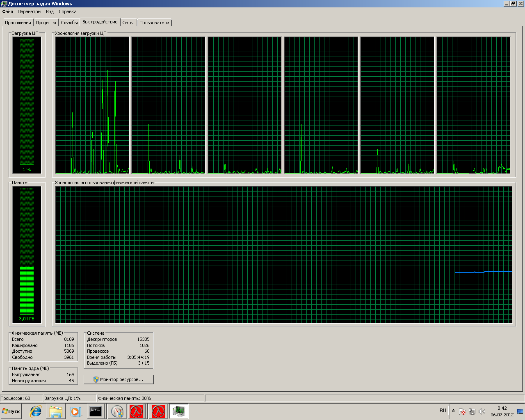Click the Невыгружаемая label
This screenshot has height=420, width=525.
point(29,381)
